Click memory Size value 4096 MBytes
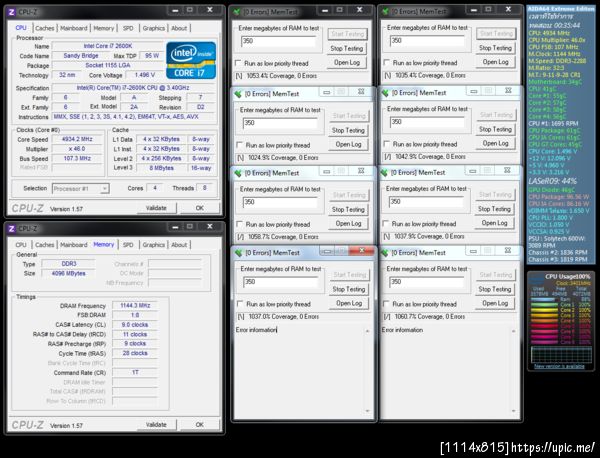 pos(68,273)
